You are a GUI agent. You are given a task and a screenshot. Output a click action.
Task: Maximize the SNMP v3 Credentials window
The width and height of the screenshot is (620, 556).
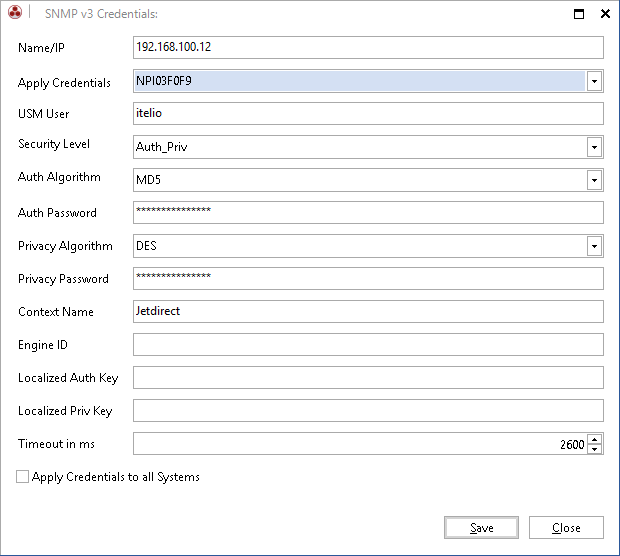579,14
